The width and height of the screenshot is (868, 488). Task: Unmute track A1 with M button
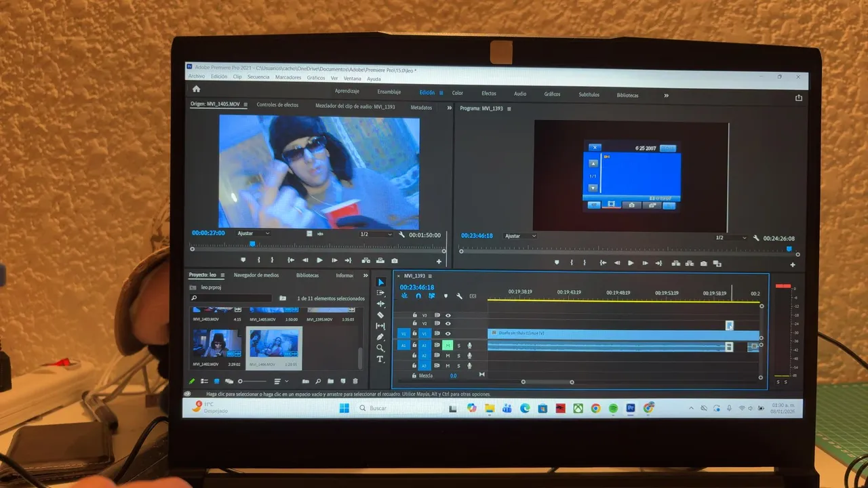[448, 346]
